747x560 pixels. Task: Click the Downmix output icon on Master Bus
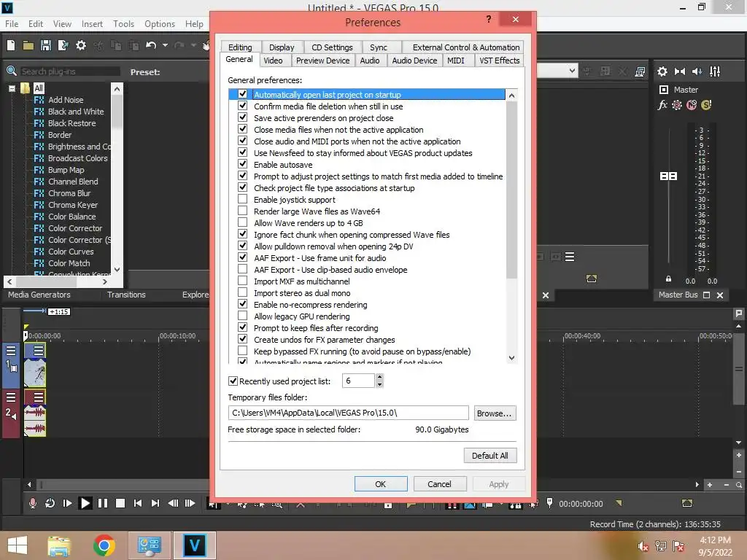coord(680,71)
